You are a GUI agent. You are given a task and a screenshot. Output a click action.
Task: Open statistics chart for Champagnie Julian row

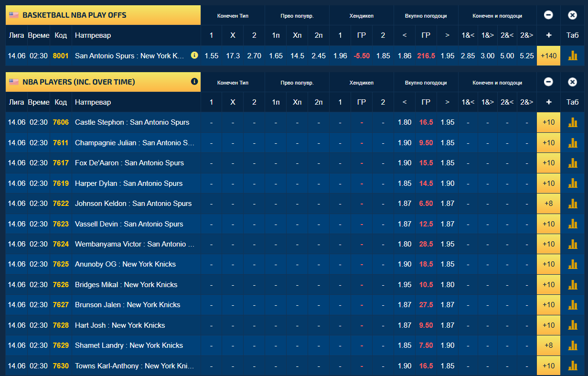(x=572, y=142)
